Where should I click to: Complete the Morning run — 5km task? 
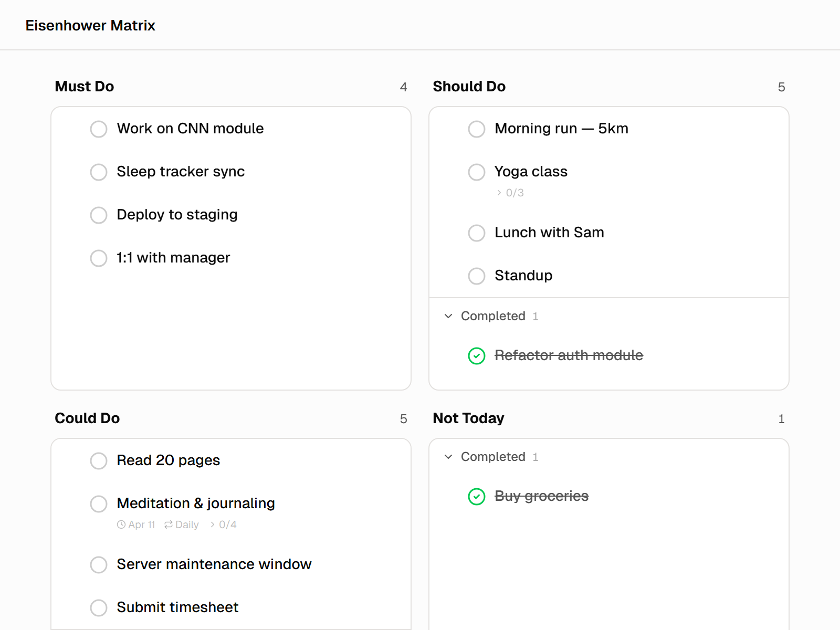tap(476, 129)
